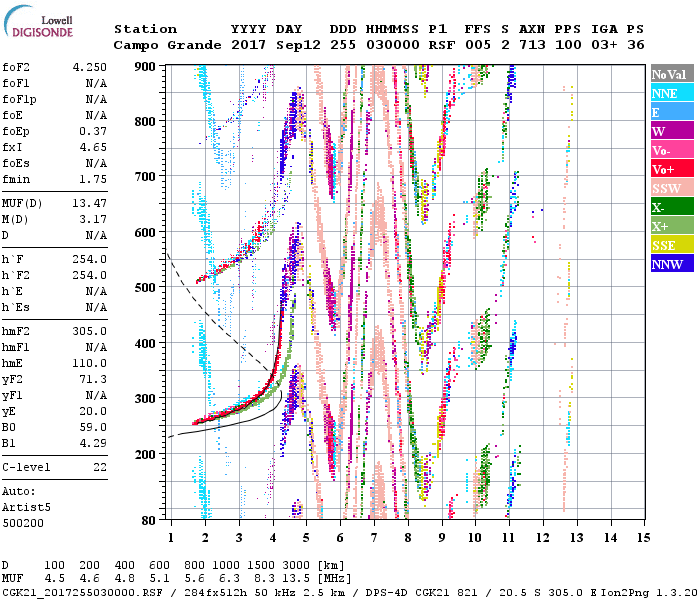Click the 80 km height axis label
This screenshot has height=600, width=700.
(x=149, y=520)
